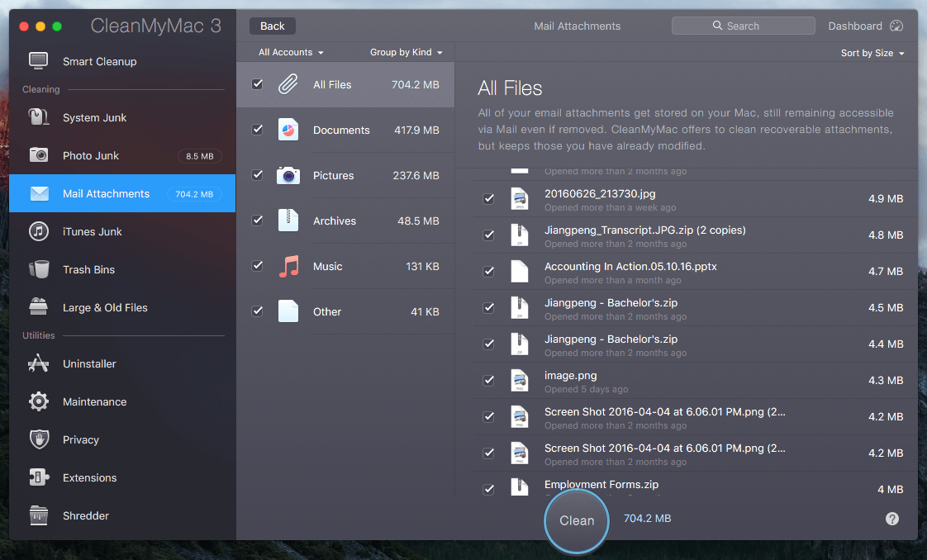This screenshot has height=560, width=927.
Task: Uncheck the Archives category checkbox
Action: tap(257, 221)
